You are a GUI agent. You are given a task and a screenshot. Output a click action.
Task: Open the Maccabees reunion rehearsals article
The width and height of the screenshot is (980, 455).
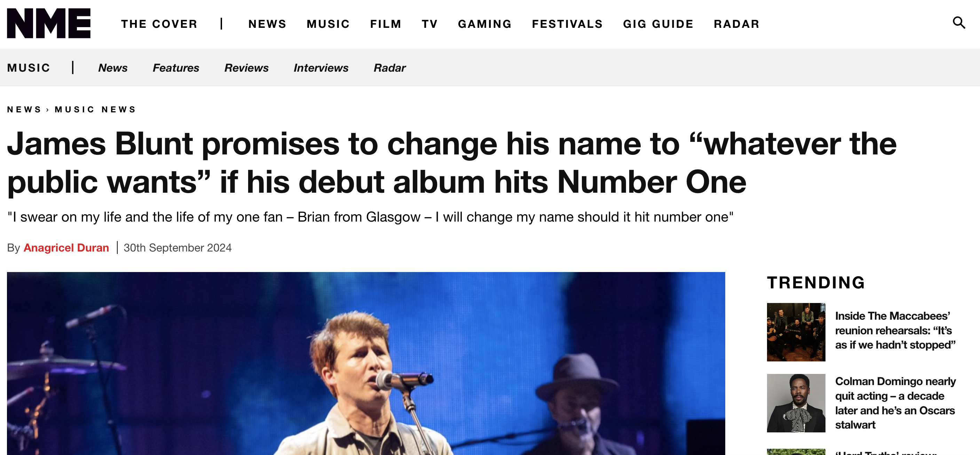(x=895, y=330)
